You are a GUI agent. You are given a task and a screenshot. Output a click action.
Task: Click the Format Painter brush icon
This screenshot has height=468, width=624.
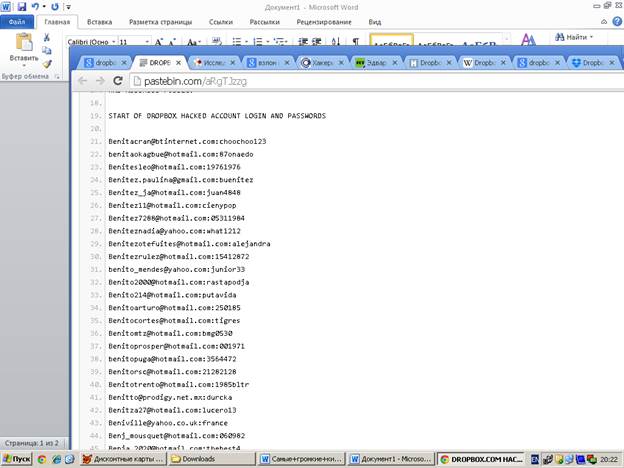pyautogui.click(x=47, y=63)
